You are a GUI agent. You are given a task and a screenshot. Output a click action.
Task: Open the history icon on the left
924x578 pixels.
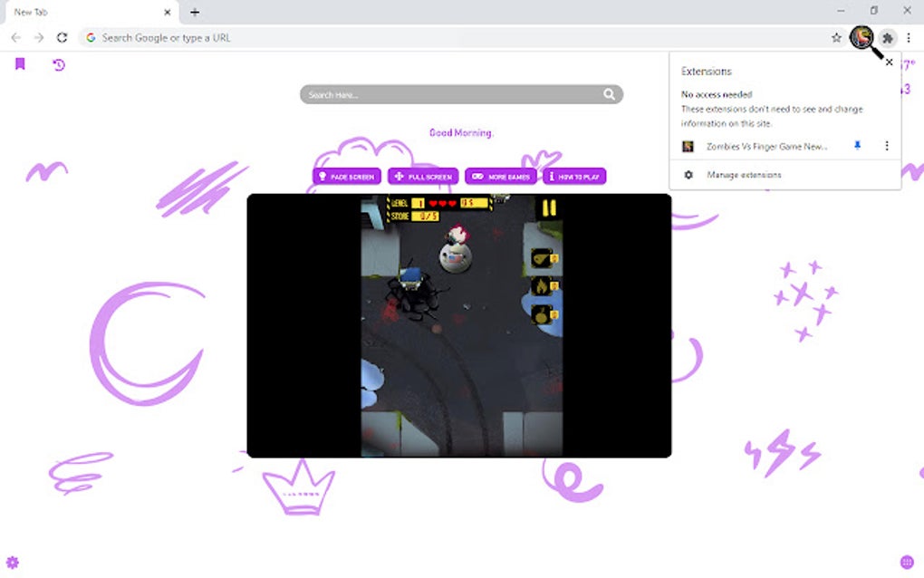58,64
